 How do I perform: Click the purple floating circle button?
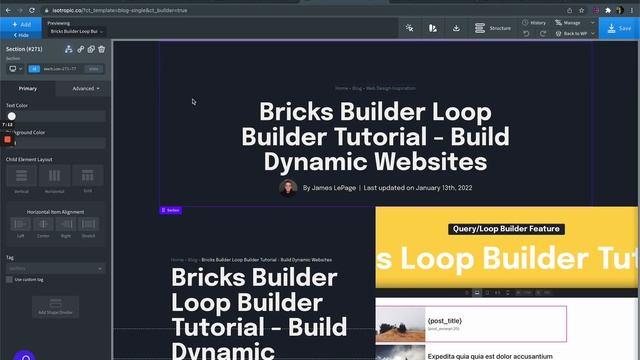(x=24, y=356)
